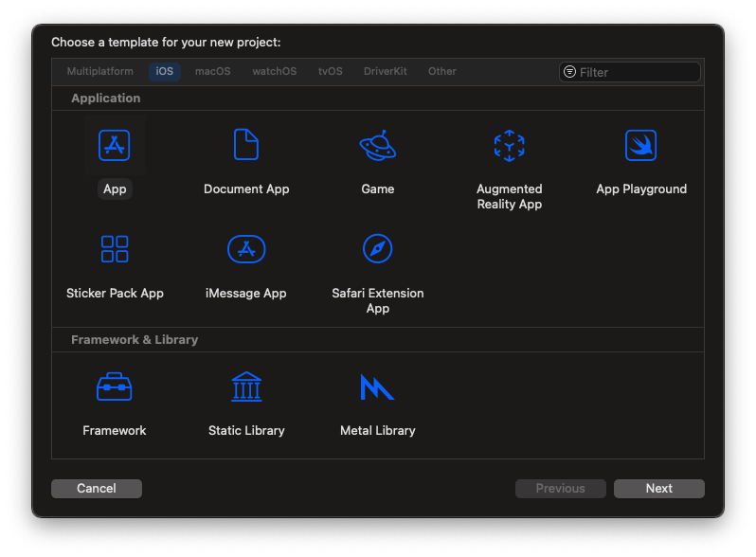
Task: Click the "Framework & Library" section header
Action: click(135, 340)
